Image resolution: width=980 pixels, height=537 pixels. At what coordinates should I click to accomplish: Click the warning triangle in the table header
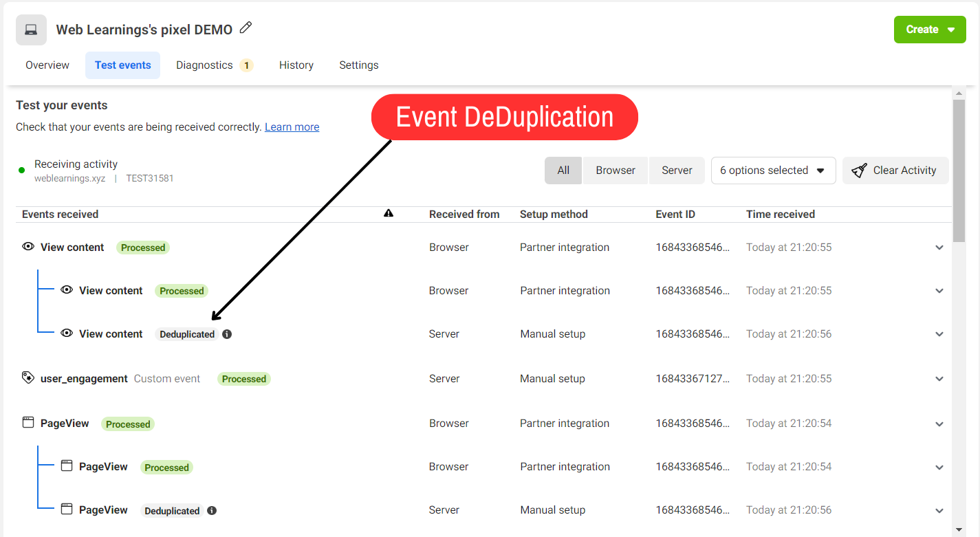pyautogui.click(x=389, y=213)
